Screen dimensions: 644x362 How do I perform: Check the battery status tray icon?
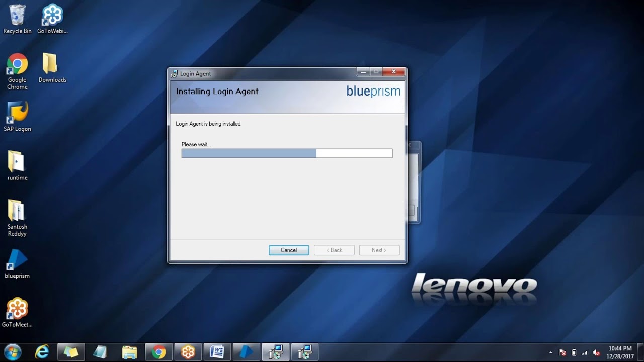574,352
